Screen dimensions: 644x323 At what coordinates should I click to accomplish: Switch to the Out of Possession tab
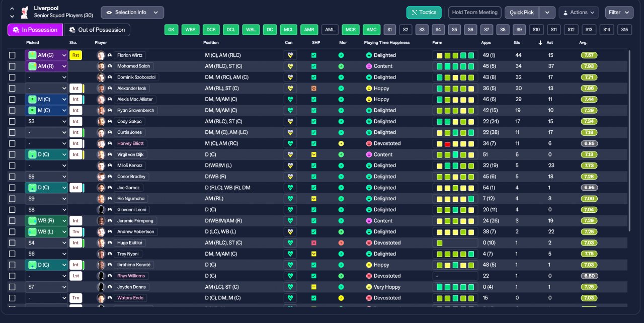(97, 30)
